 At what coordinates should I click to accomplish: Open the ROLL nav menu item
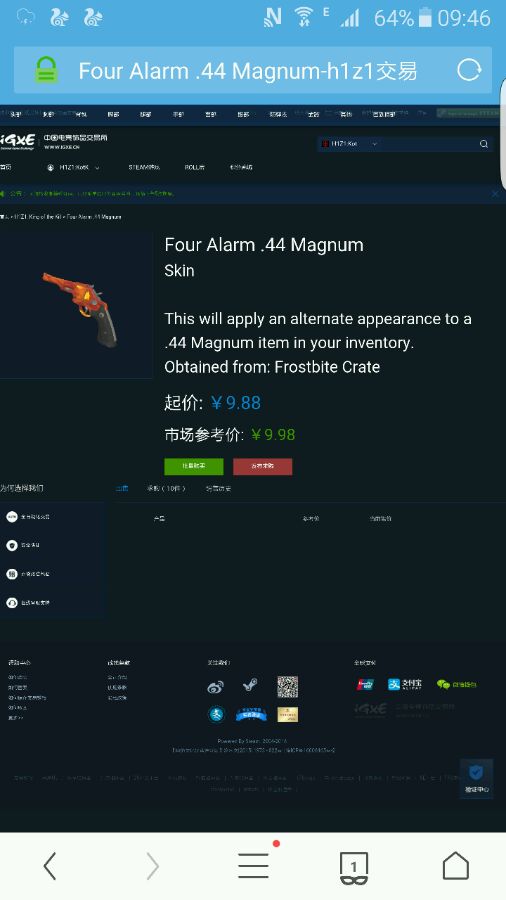[194, 168]
